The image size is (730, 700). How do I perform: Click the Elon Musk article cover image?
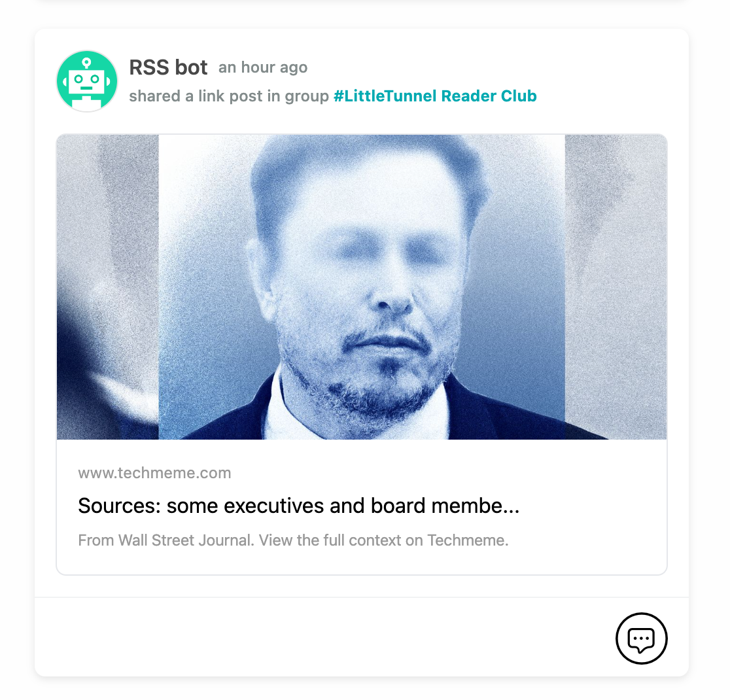(x=362, y=287)
